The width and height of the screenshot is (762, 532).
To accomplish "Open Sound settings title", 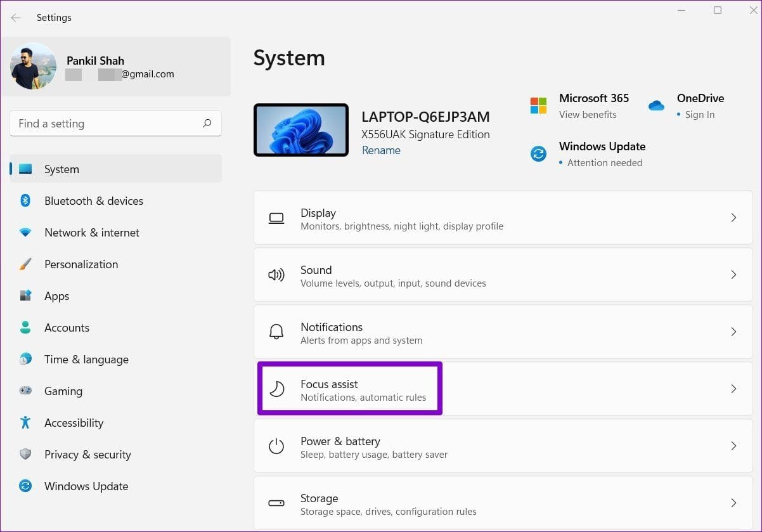I will [x=316, y=270].
